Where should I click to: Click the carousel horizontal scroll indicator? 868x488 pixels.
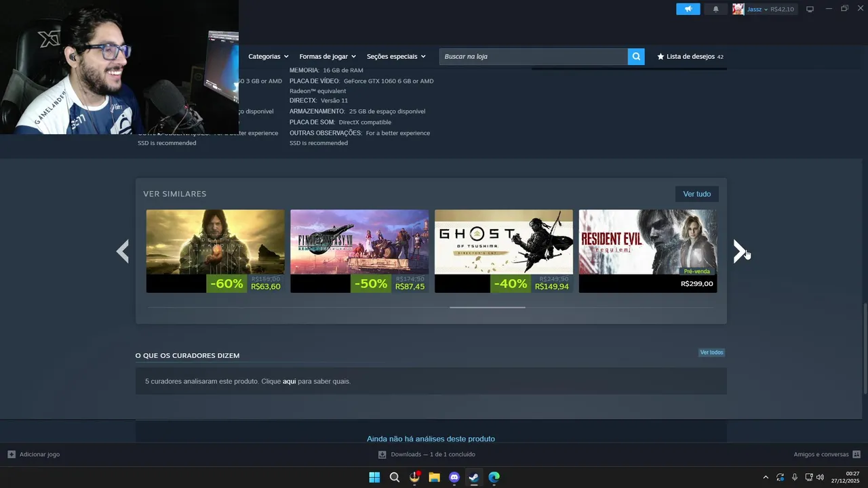point(487,307)
